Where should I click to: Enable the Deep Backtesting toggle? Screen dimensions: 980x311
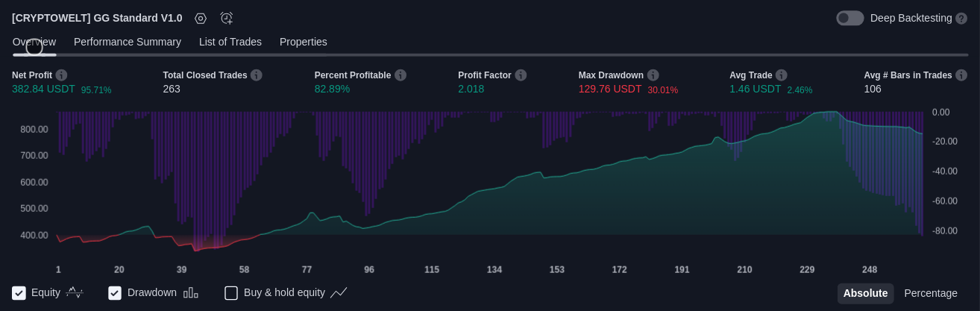click(x=849, y=18)
